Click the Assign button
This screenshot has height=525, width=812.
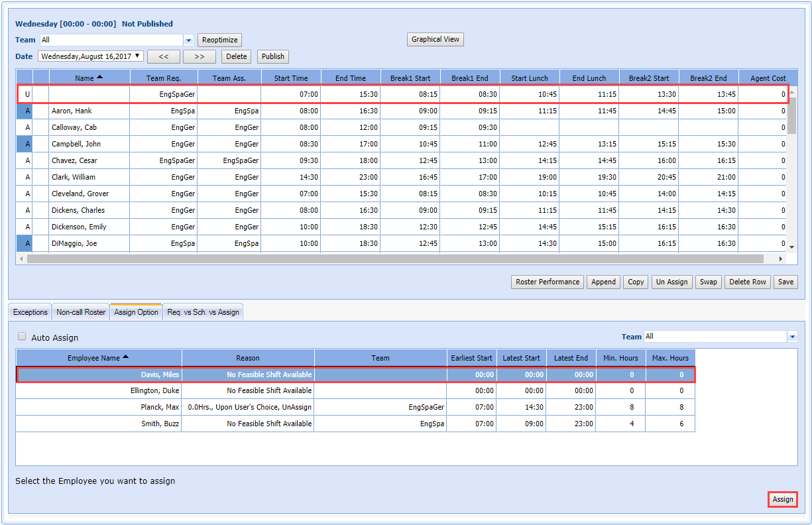click(782, 500)
